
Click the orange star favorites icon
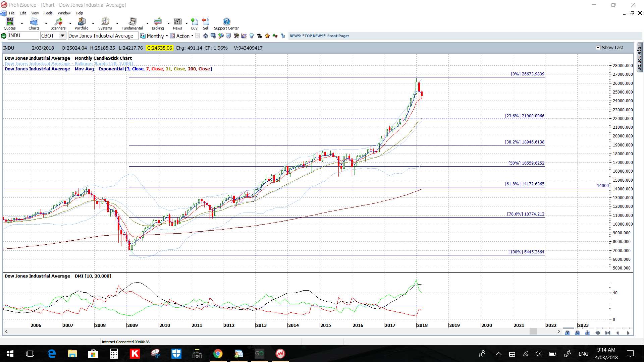[267, 36]
